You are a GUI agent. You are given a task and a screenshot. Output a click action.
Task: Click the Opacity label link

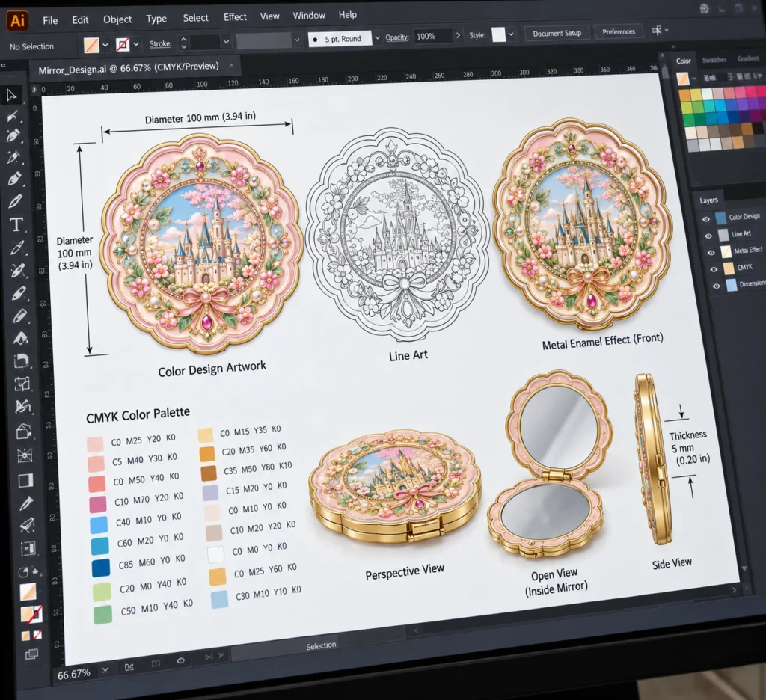pos(396,37)
